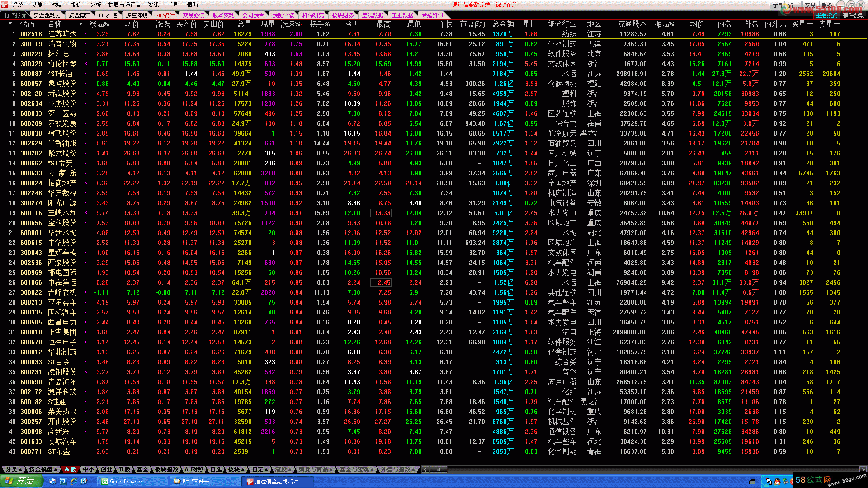Click the 行情 button in the title bar
This screenshot has height=488, width=868.
pyautogui.click(x=777, y=5)
